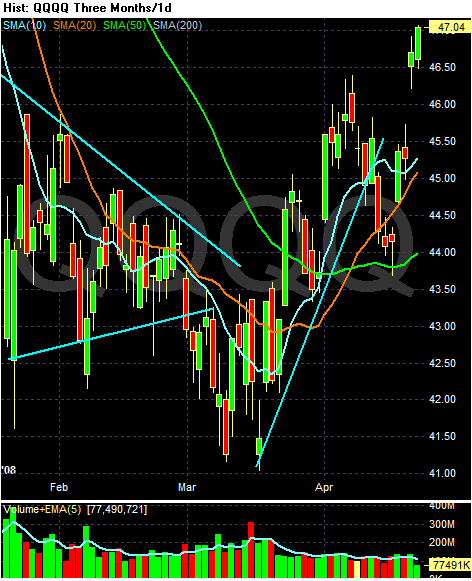Screen dimensions: 472x581
Task: Click the Mar date axis label
Action: 187,487
